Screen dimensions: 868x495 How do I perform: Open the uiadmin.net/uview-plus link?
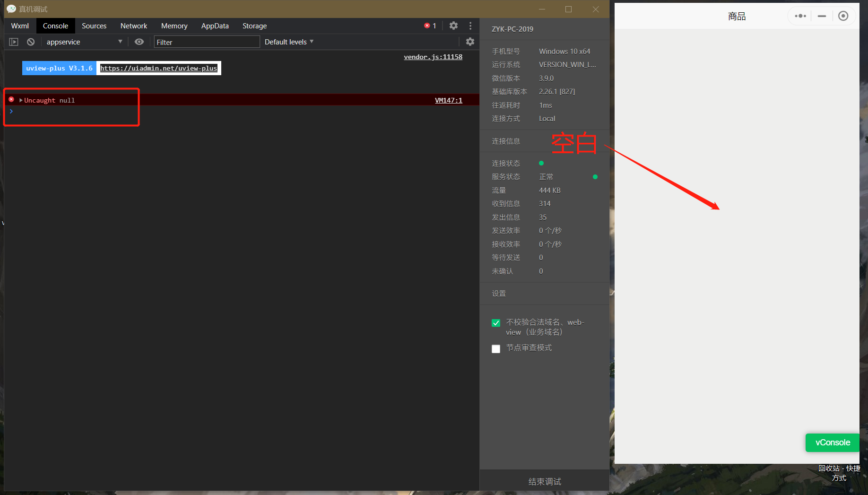coord(158,68)
